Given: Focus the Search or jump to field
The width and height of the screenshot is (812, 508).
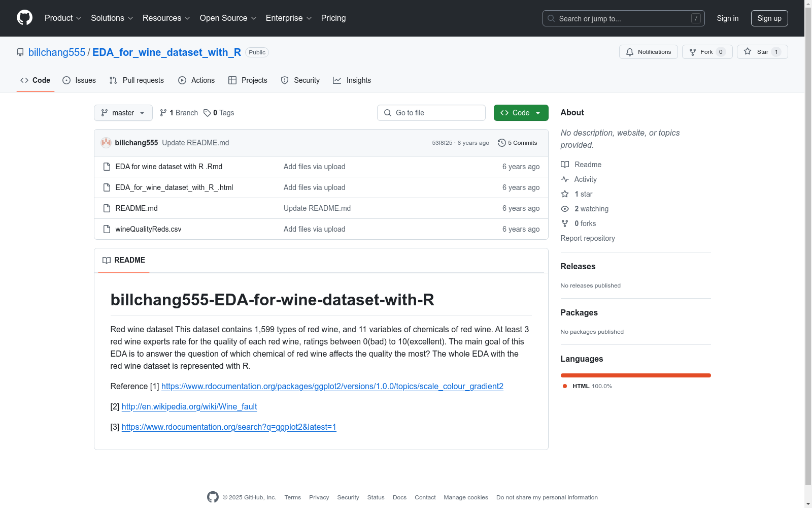Looking at the screenshot, I should (623, 18).
